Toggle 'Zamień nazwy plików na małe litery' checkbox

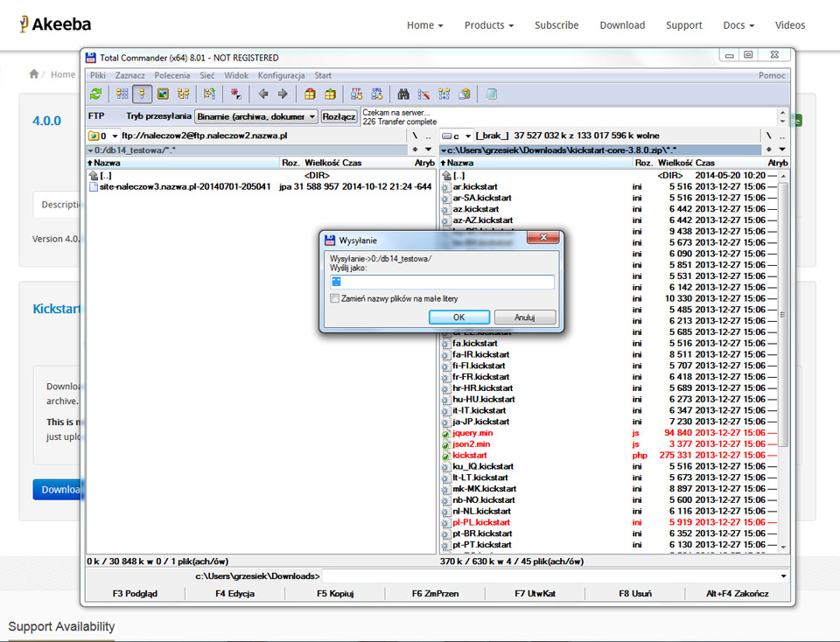pyautogui.click(x=335, y=298)
